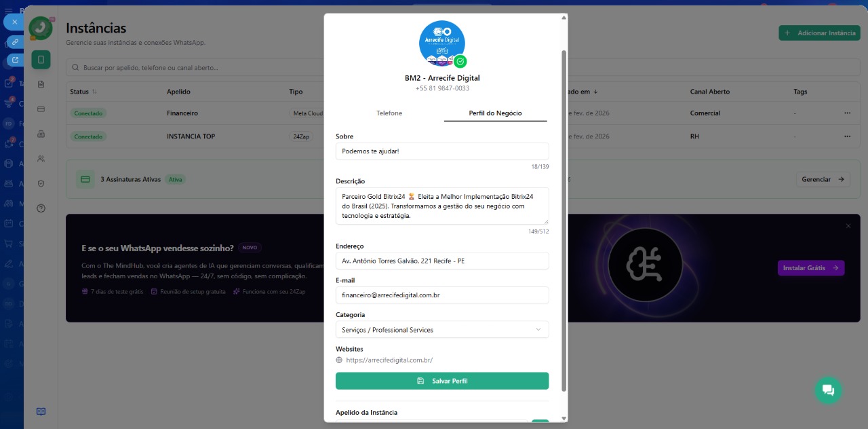Click into the E-mail input field
868x429 pixels.
pos(441,295)
